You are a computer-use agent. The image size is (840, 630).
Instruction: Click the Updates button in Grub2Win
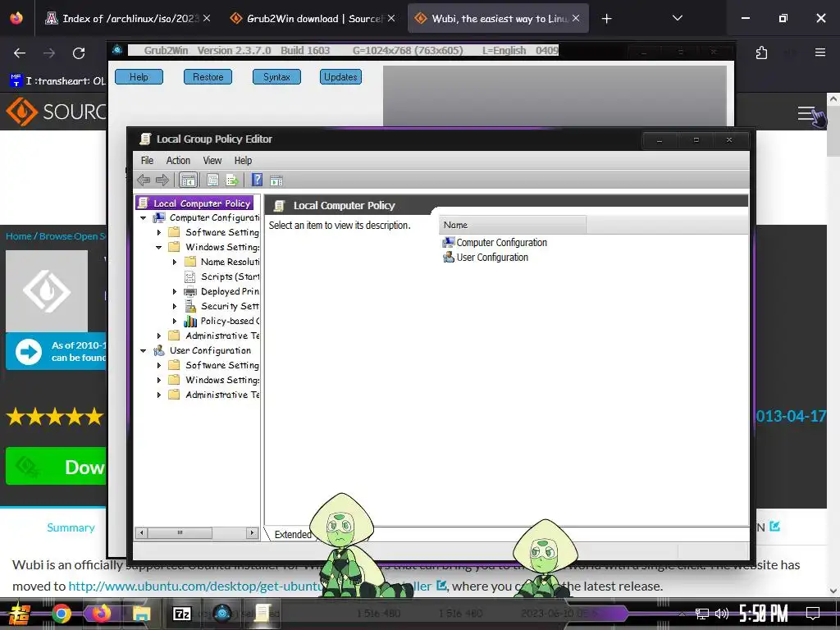tap(340, 77)
